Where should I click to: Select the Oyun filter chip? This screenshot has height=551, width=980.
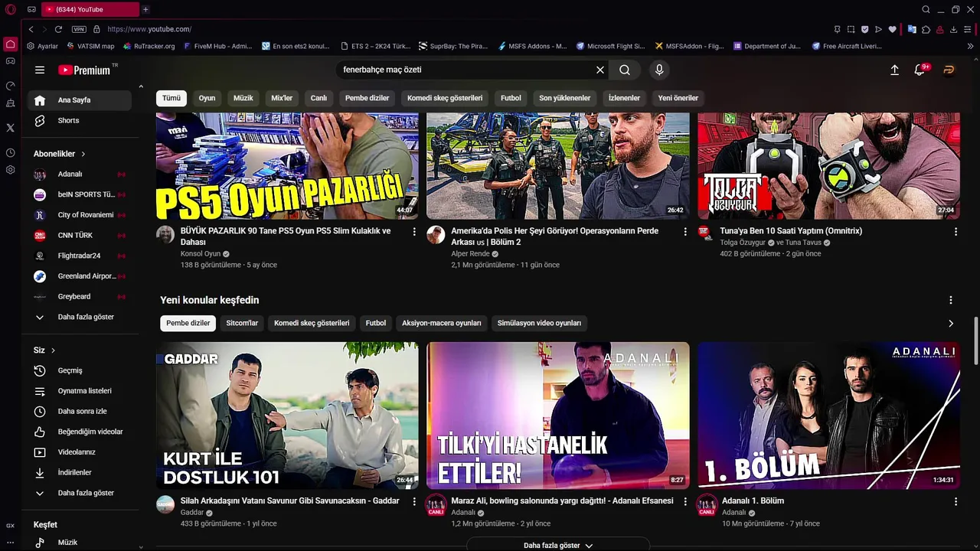207,98
